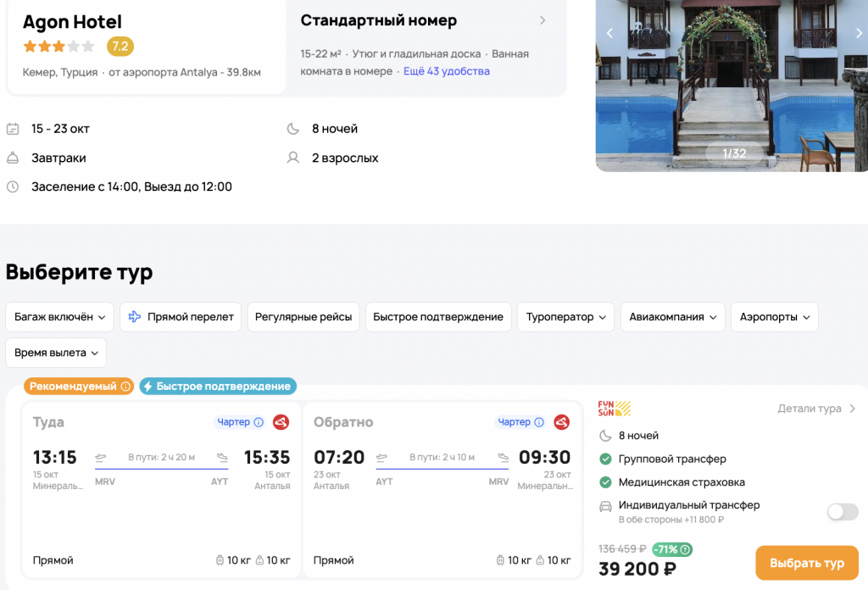This screenshot has height=590, width=868.
Task: Open the Ещё 43 удобства link
Action: pyautogui.click(x=446, y=71)
